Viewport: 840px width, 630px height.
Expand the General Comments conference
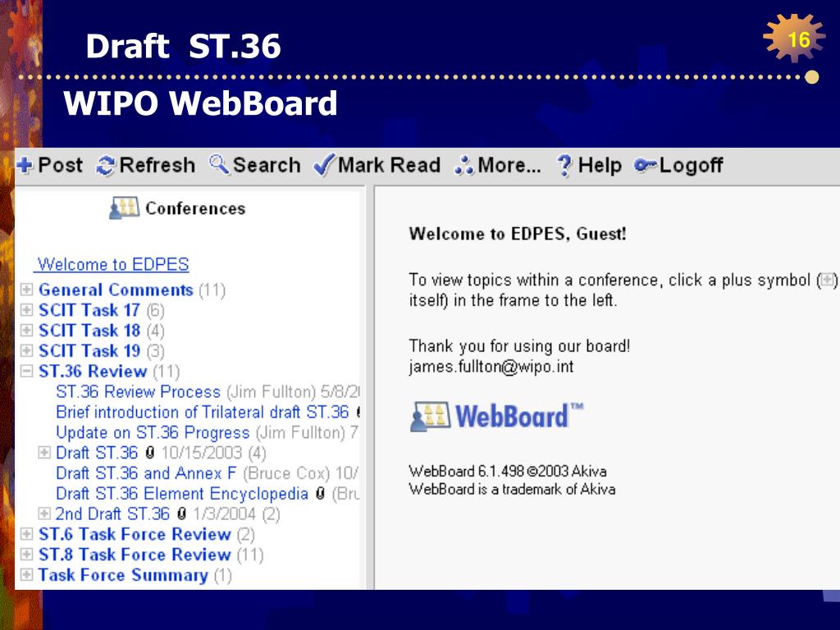(26, 290)
